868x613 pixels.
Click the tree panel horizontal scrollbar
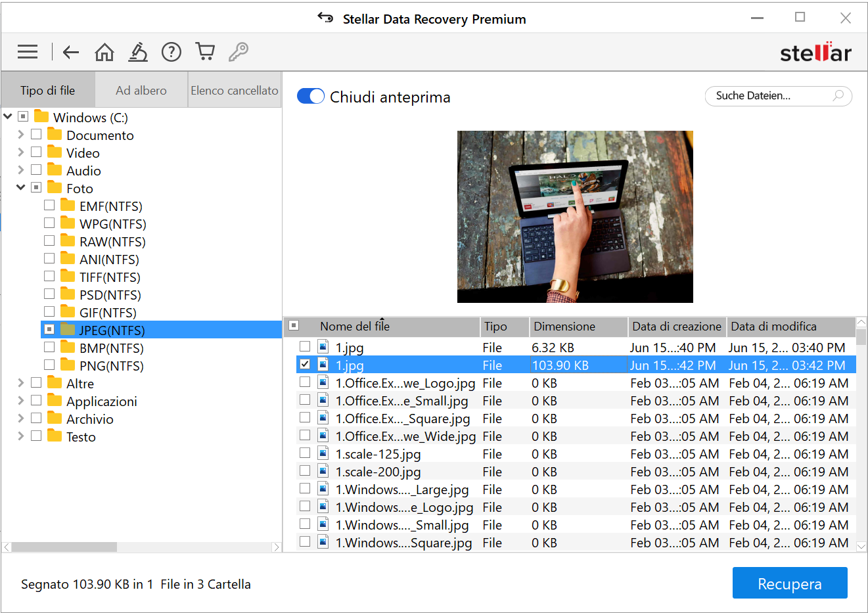64,547
